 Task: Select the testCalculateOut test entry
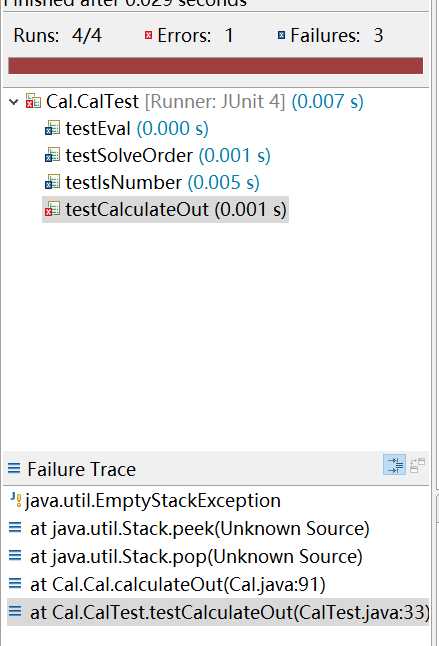click(165, 210)
